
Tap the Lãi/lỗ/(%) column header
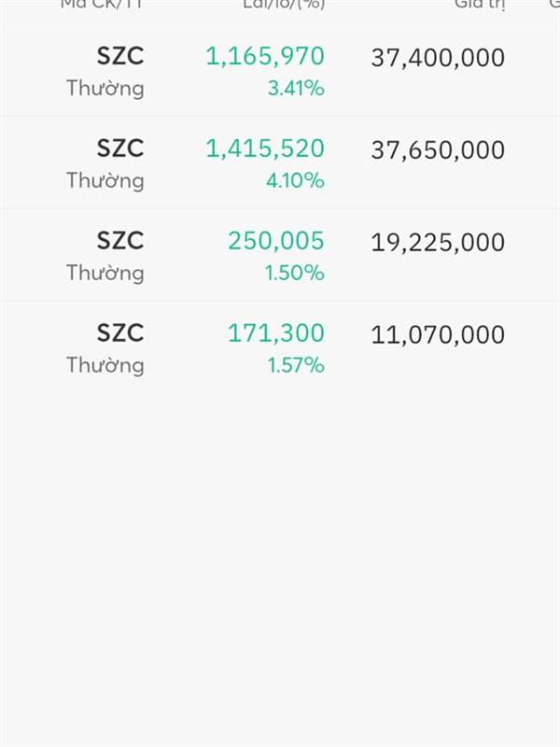pos(284,5)
